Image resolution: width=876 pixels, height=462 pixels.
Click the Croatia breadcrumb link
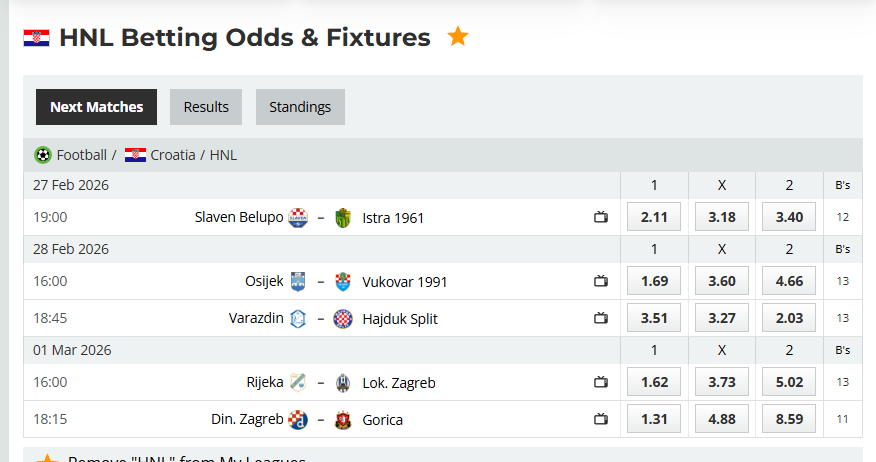coord(173,155)
